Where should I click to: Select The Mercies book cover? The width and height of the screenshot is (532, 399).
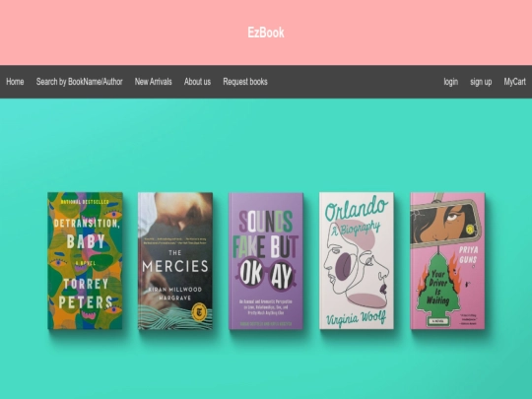tap(175, 260)
